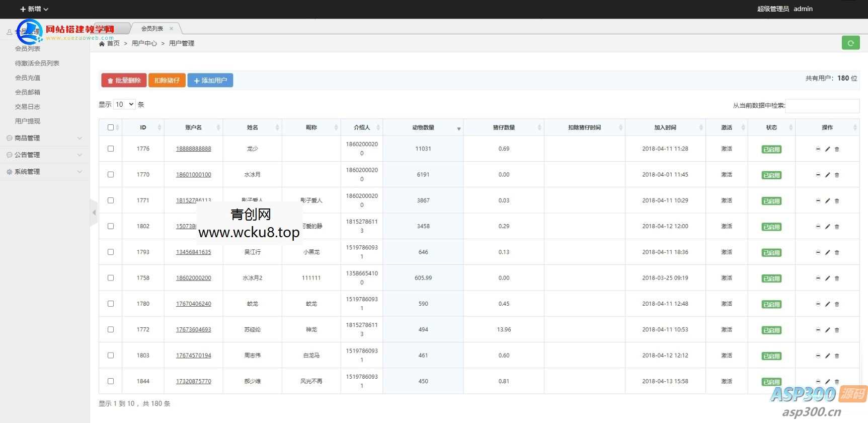Open the rows-per-page dropdown showing 10
This screenshot has width=868, height=423.
(124, 104)
